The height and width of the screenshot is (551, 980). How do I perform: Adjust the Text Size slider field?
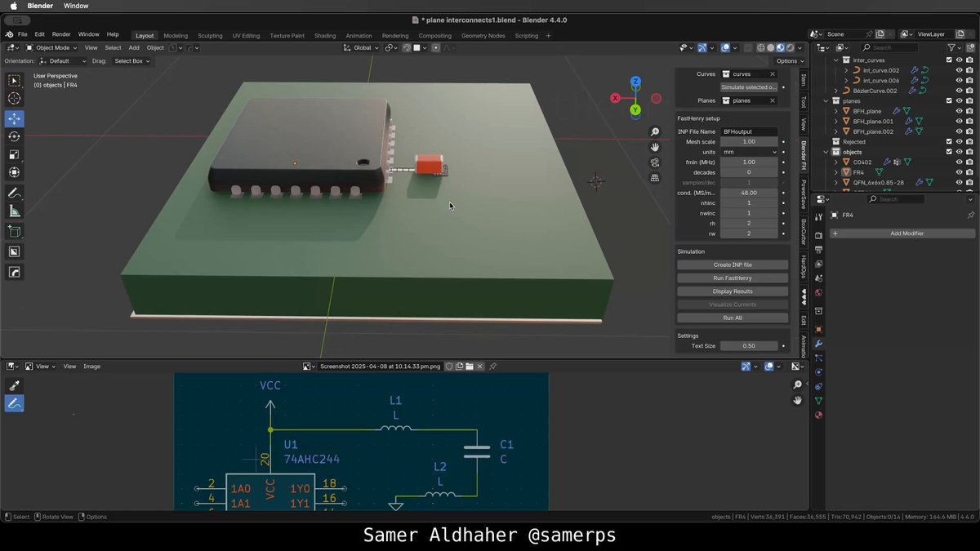tap(748, 346)
